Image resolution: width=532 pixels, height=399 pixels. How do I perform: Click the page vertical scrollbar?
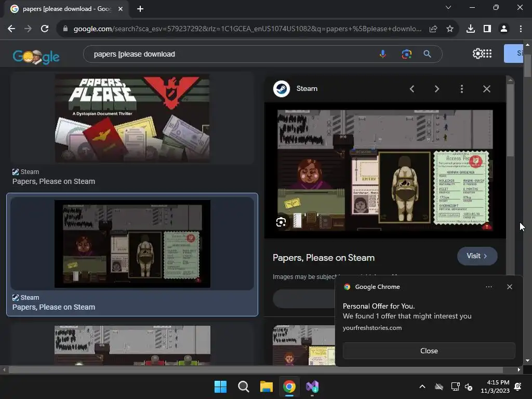[528, 66]
